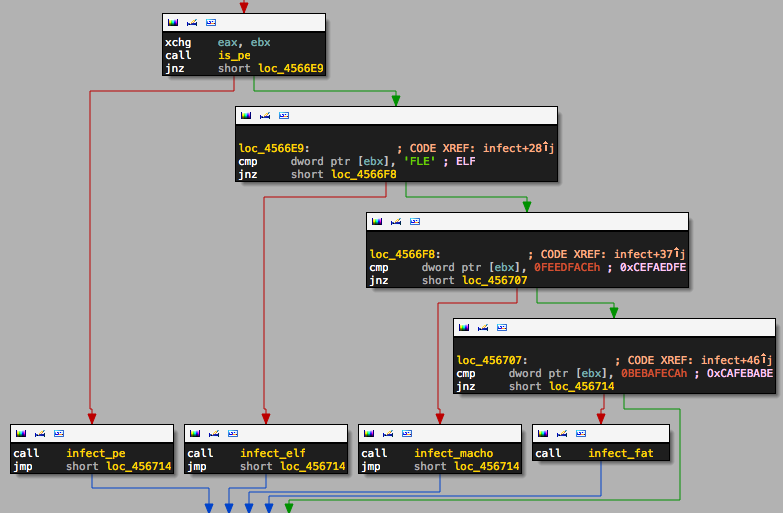Click the is_pe function name in the call

(234, 55)
